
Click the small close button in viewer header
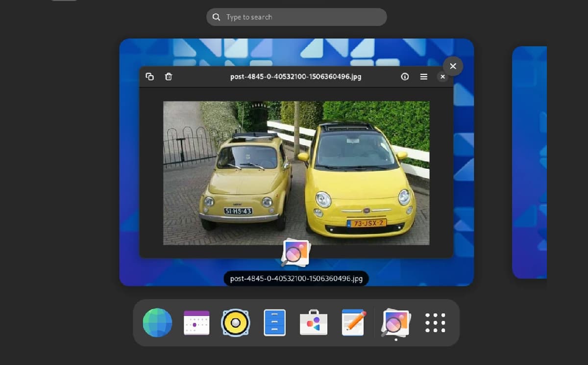coord(442,77)
